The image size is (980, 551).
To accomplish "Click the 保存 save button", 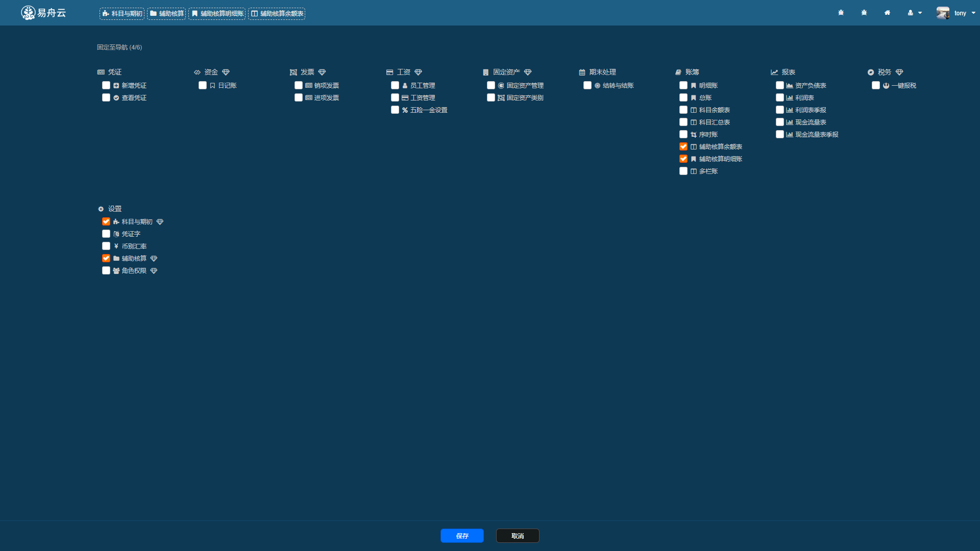I will coord(462,536).
